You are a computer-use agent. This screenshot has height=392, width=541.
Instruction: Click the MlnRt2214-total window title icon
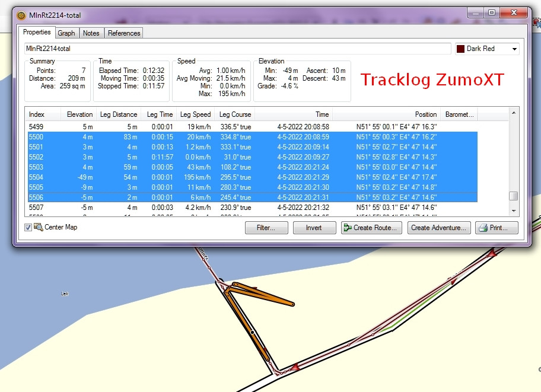pos(21,15)
